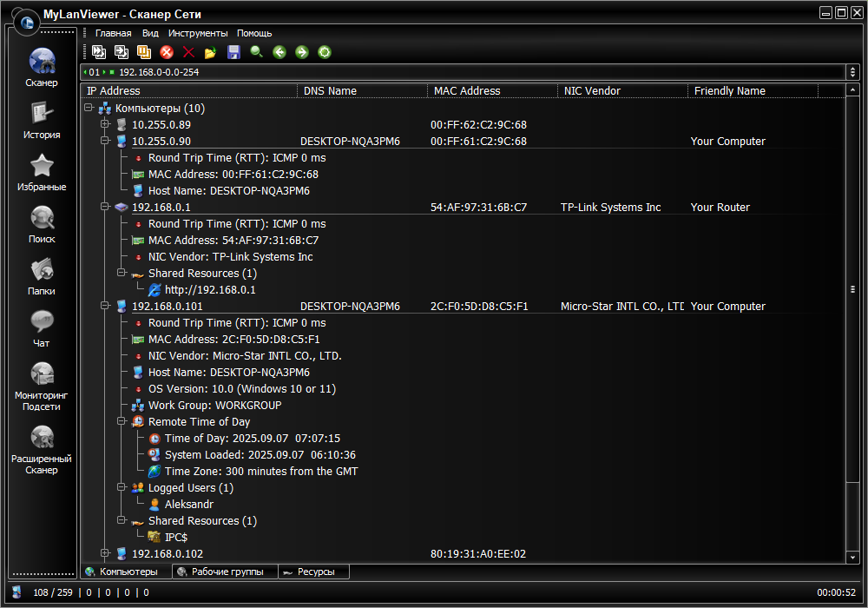Switch to the Ресурсы tab
The height and width of the screenshot is (608, 868).
314,572
